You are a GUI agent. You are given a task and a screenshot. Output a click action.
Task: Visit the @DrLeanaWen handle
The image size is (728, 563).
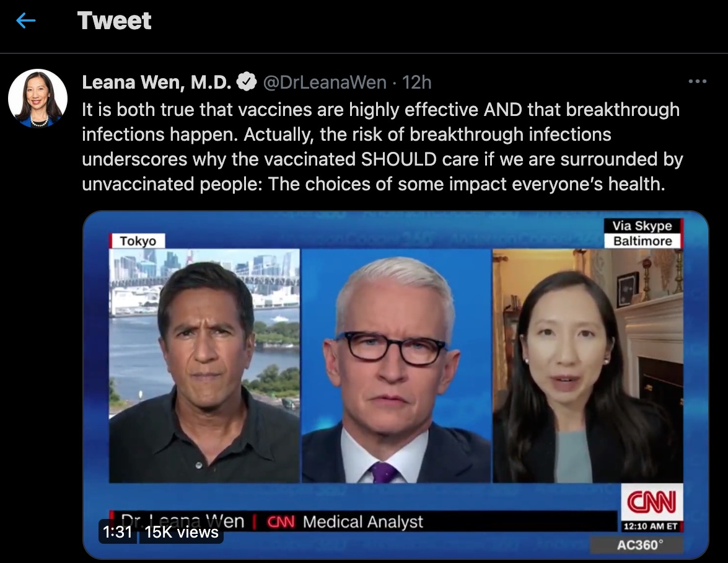325,82
